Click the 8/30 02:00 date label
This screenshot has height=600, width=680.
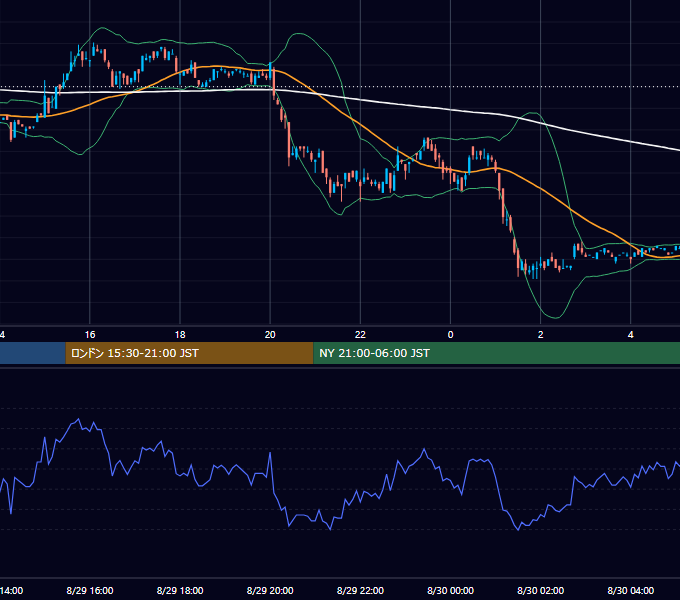(x=540, y=590)
